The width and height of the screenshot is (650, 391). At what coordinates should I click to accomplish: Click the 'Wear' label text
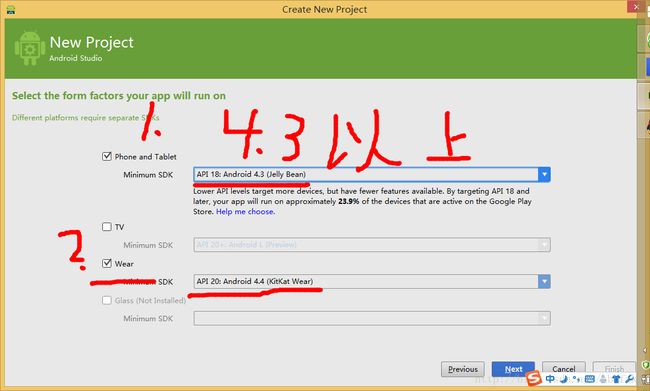point(124,264)
